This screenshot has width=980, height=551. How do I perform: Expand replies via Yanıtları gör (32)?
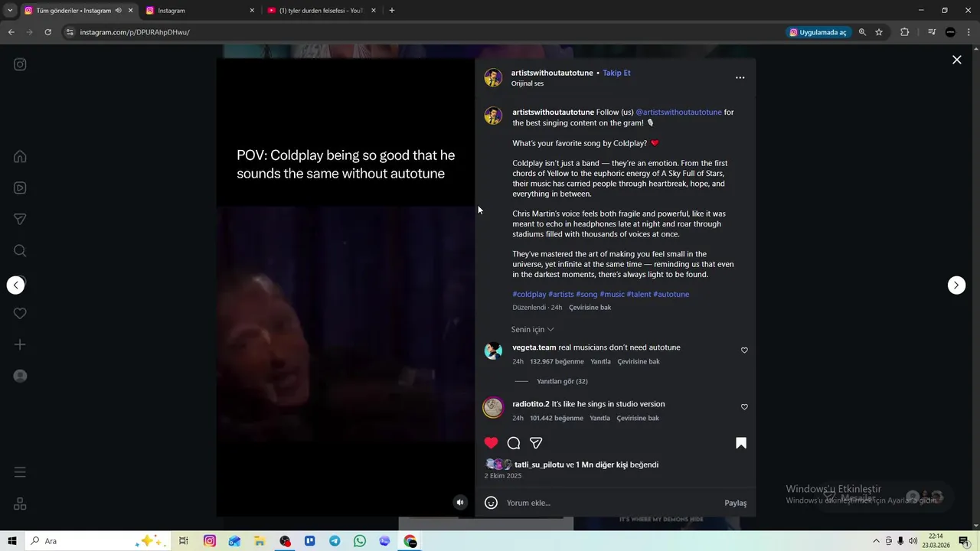(x=562, y=381)
